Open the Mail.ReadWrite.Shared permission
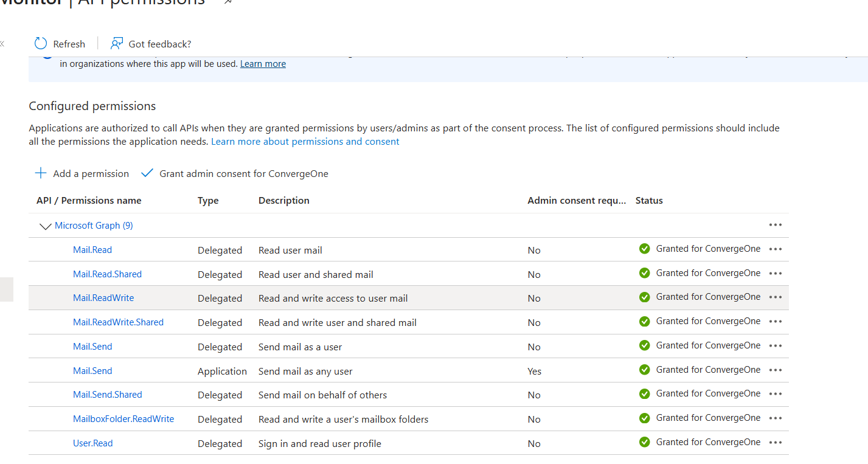The height and width of the screenshot is (464, 868). click(x=118, y=322)
